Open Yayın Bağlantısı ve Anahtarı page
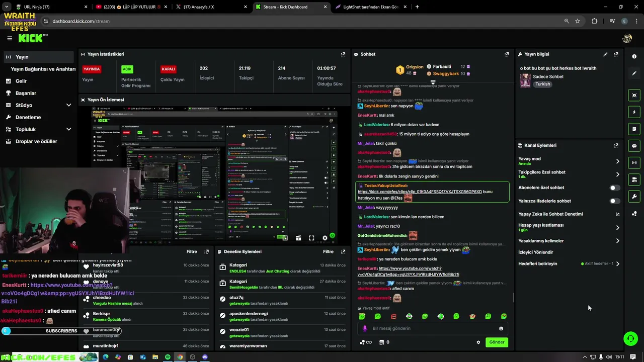Viewport: 644px width, 362px height. tap(43, 69)
